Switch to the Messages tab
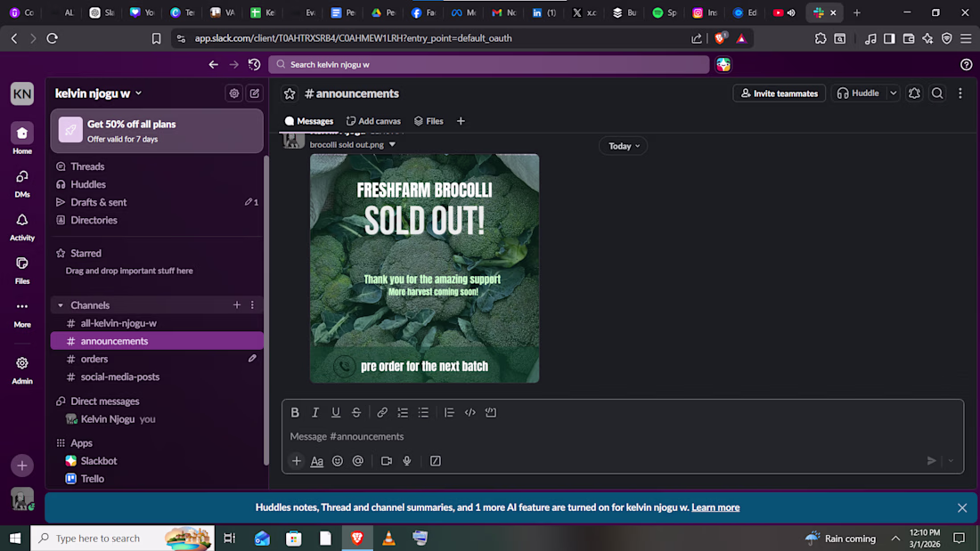The image size is (980, 551). coord(309,121)
